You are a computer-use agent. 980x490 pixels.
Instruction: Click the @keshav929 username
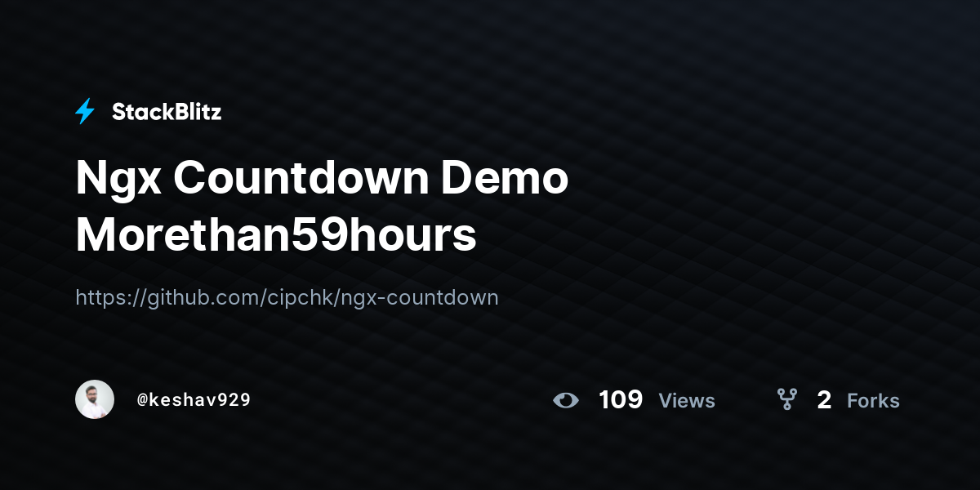pyautogui.click(x=194, y=400)
